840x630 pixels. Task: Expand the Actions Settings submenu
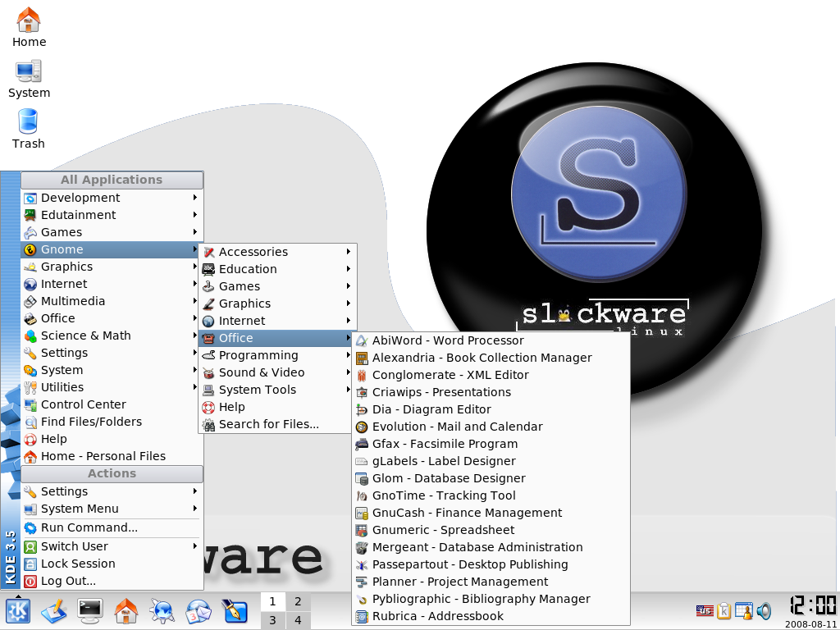pos(112,491)
